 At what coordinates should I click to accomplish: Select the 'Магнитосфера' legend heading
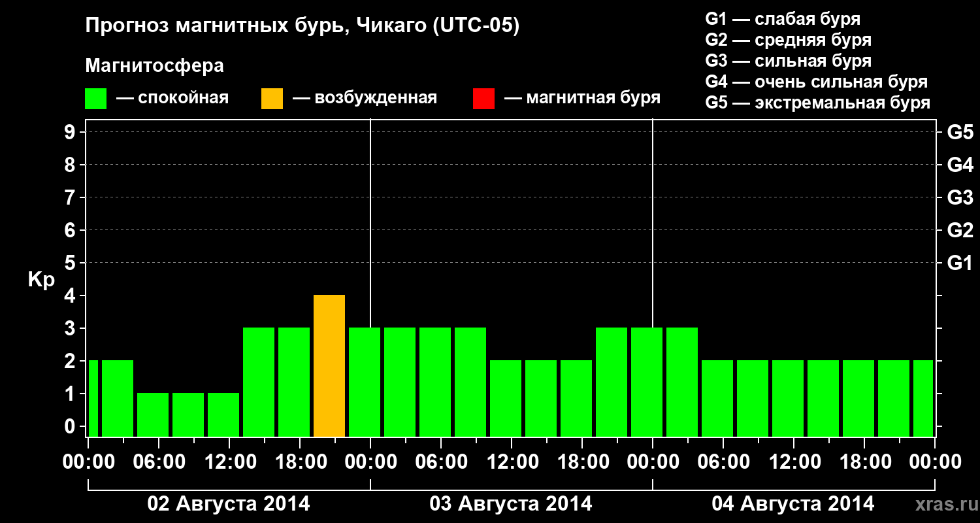pos(155,66)
